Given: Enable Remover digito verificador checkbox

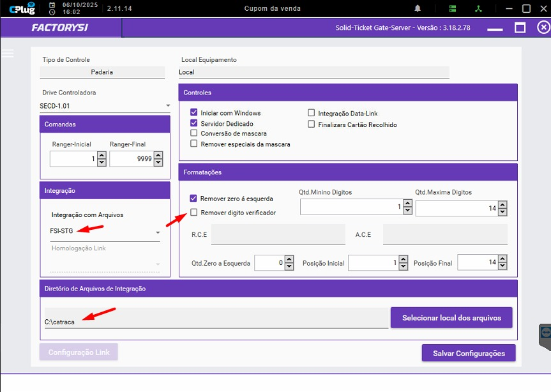Looking at the screenshot, I should click(x=194, y=213).
